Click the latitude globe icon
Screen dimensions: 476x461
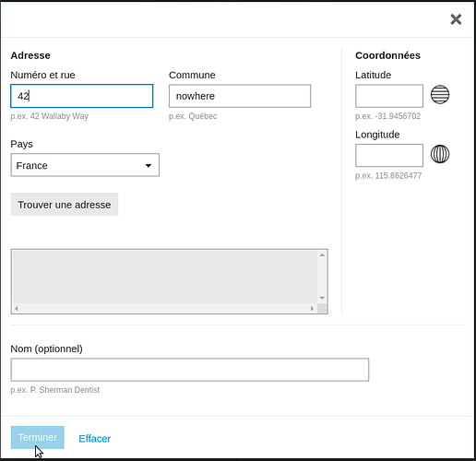440,94
